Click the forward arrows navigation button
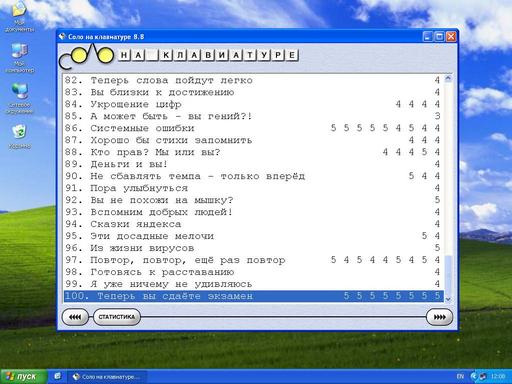This screenshot has width=512, height=384. click(440, 317)
